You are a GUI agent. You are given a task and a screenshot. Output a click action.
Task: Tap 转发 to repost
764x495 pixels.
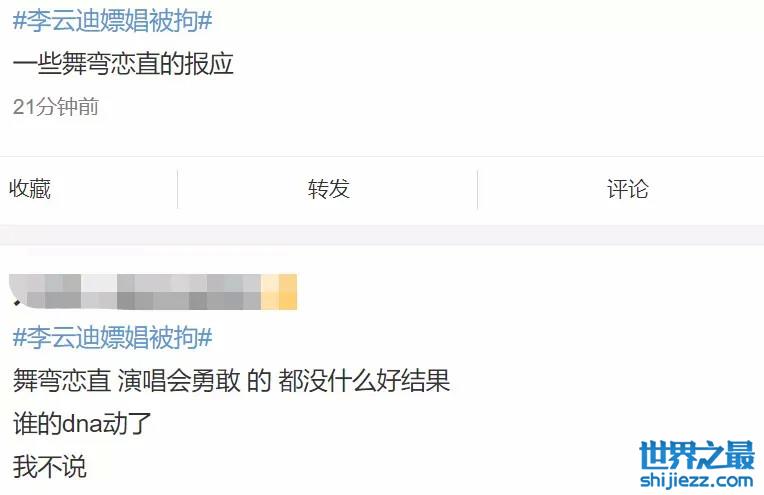point(328,189)
